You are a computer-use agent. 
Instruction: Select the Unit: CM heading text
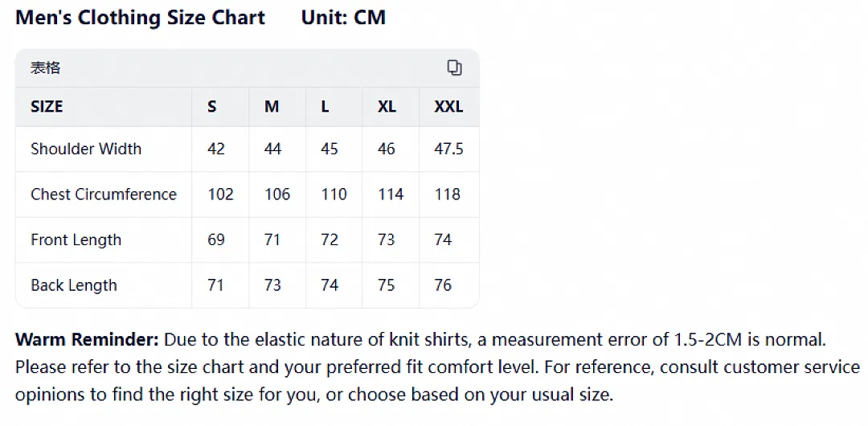pos(343,18)
